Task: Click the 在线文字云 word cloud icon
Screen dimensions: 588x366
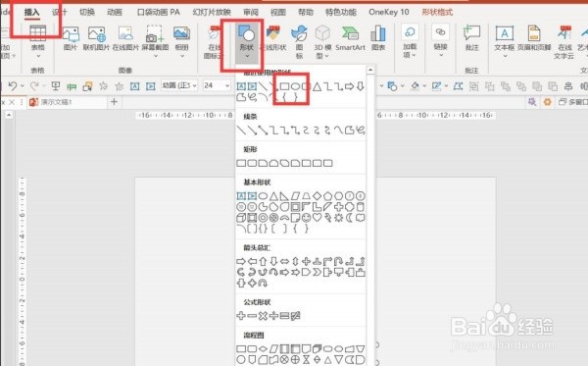Action: (564, 42)
